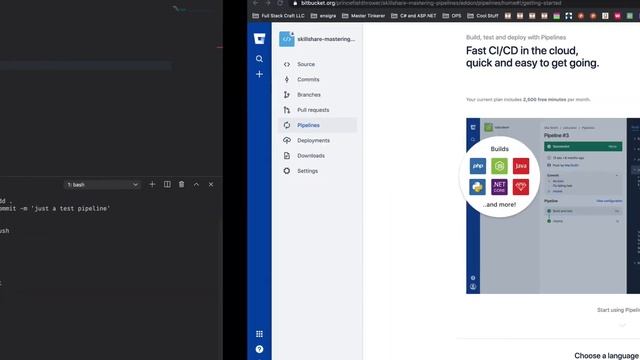Add a new terminal with the plus icon
640x360 pixels.
[152, 184]
